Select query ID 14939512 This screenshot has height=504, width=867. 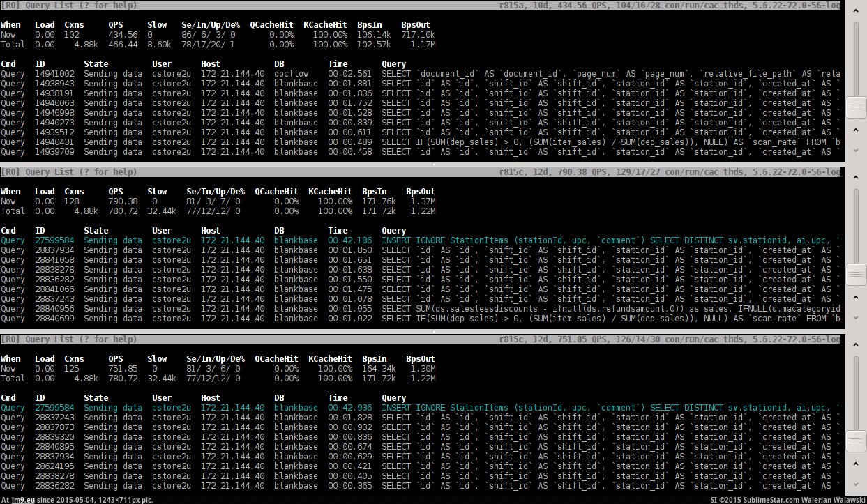coord(54,132)
